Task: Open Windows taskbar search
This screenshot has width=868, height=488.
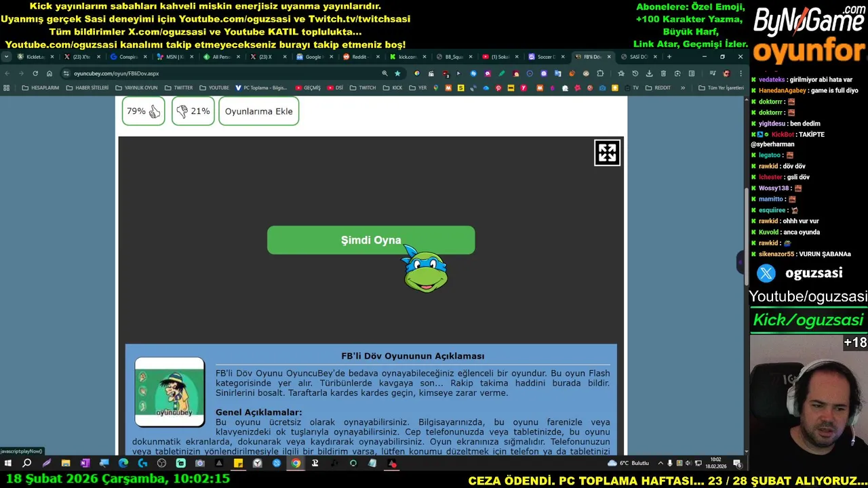Action: click(x=27, y=464)
